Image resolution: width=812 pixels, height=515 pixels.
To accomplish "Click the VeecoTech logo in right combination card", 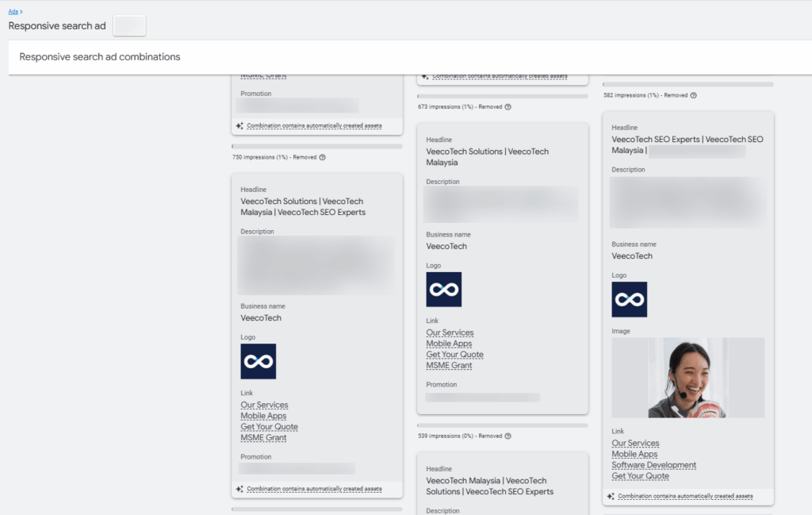I will click(x=629, y=299).
